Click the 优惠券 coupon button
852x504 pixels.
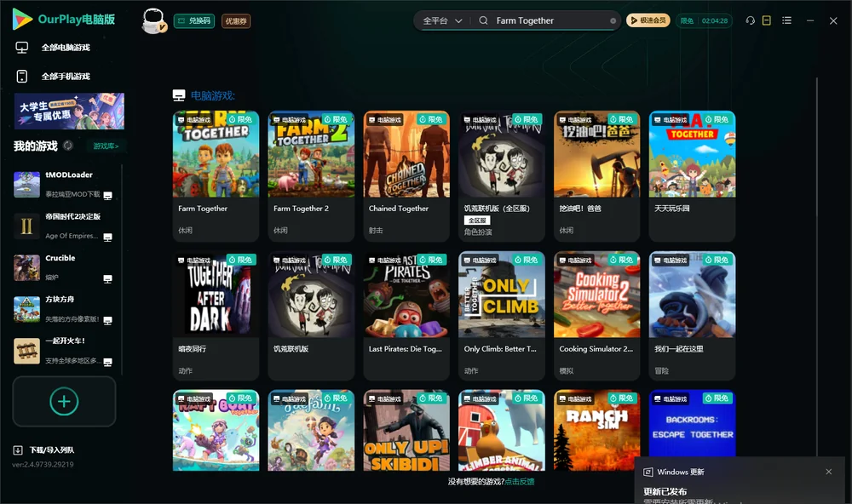236,20
